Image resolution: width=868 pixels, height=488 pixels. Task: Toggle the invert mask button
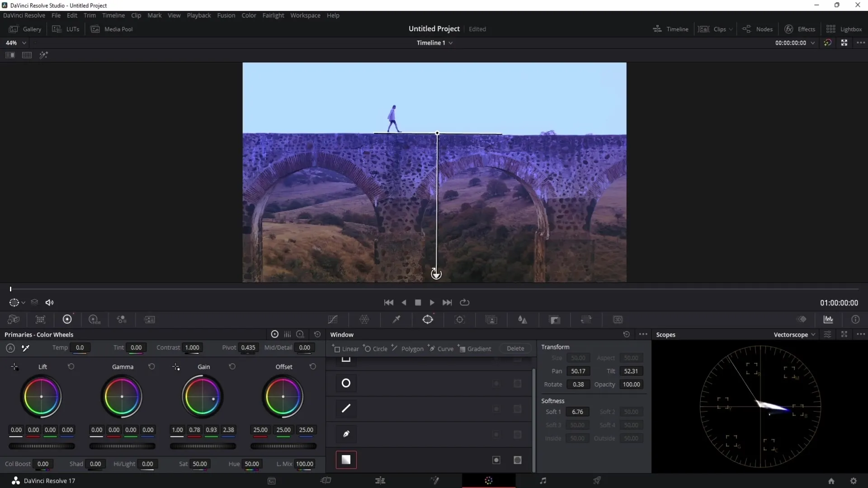496,460
